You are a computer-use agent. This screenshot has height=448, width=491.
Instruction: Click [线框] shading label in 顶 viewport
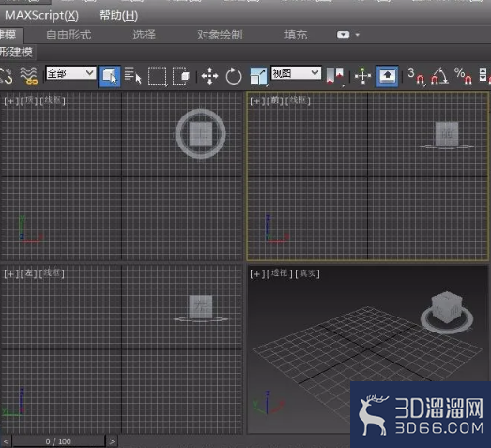(53, 100)
